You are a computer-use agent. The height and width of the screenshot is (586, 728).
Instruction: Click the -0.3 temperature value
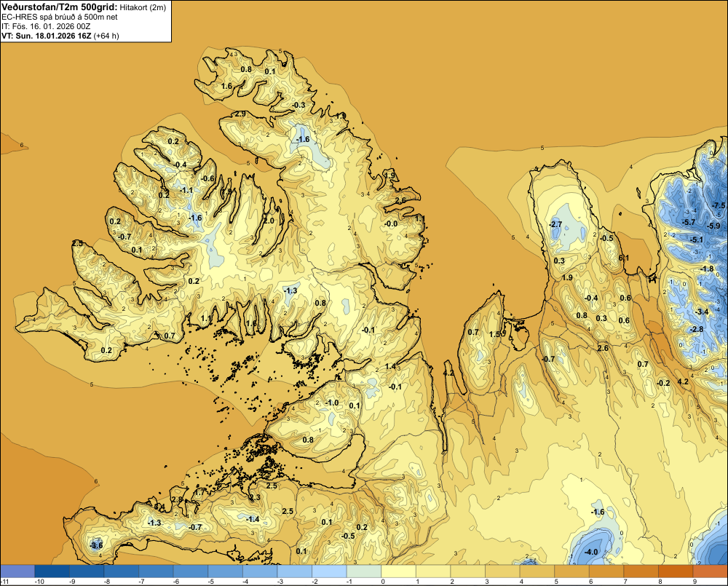point(299,105)
